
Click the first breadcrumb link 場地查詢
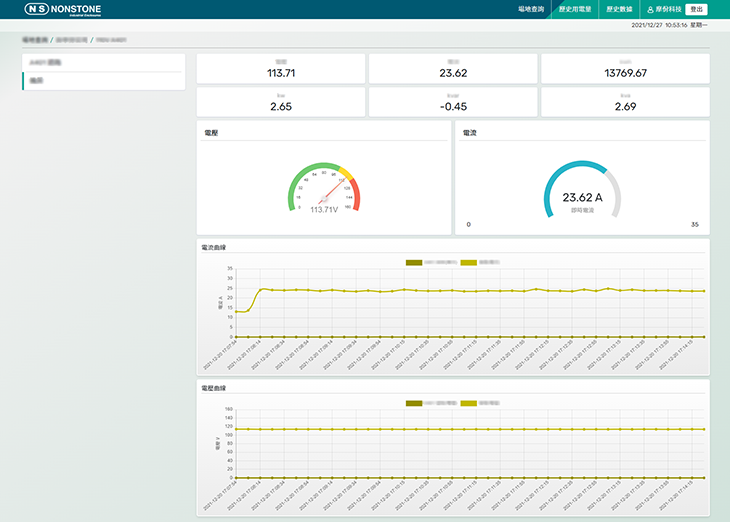35,40
